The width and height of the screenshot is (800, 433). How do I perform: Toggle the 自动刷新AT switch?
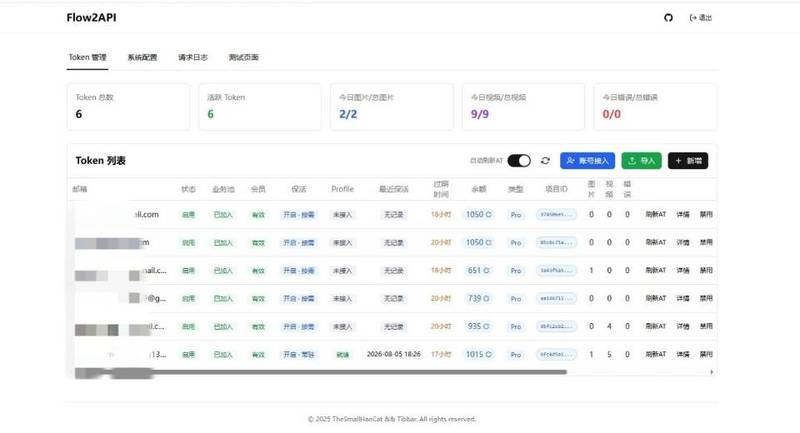tap(519, 161)
